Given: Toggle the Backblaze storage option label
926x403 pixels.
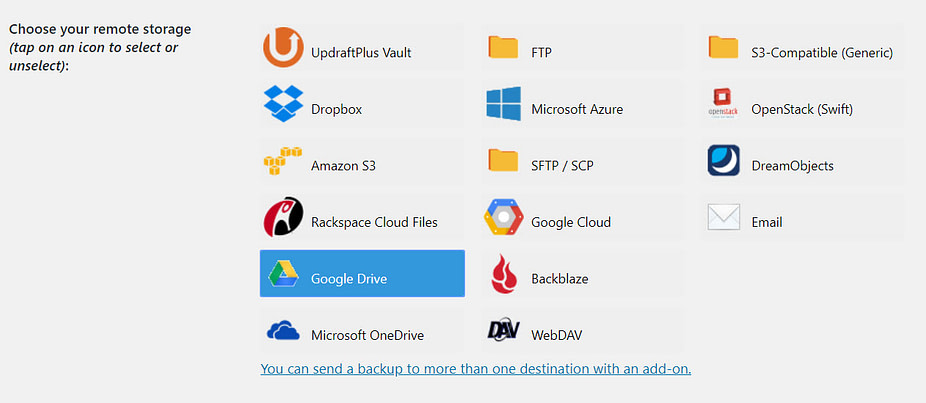Looking at the screenshot, I should [x=560, y=279].
